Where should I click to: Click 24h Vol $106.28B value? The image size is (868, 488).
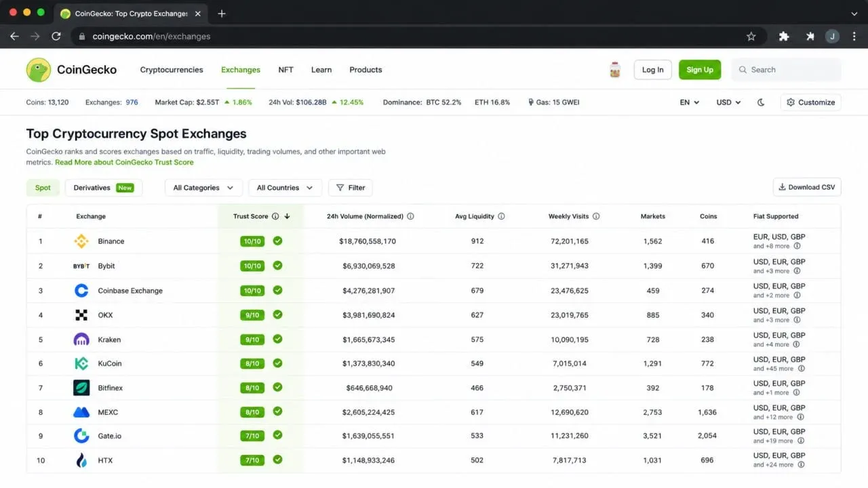pos(311,102)
